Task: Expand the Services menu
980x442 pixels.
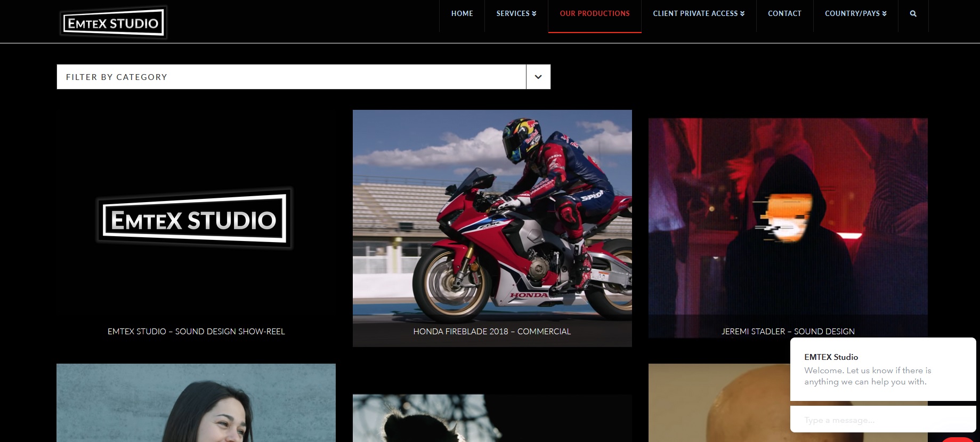Action: pos(516,14)
